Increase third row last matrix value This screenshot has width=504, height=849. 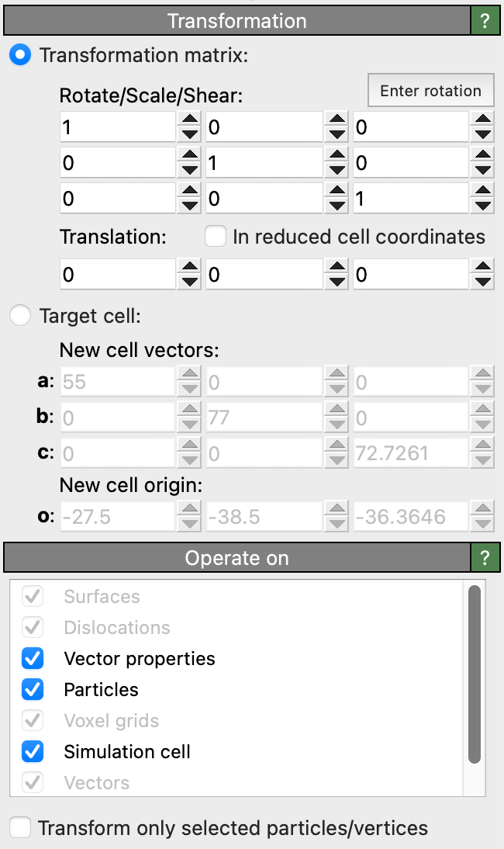coord(483,190)
